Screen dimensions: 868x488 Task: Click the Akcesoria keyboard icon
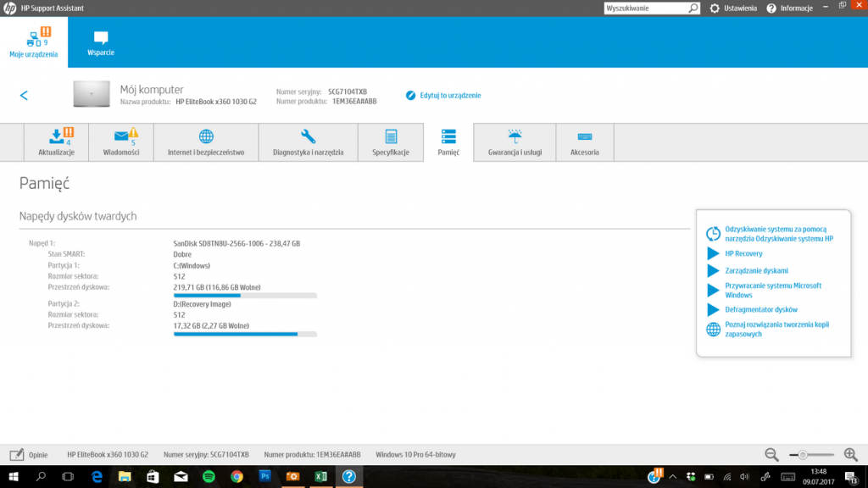(584, 137)
